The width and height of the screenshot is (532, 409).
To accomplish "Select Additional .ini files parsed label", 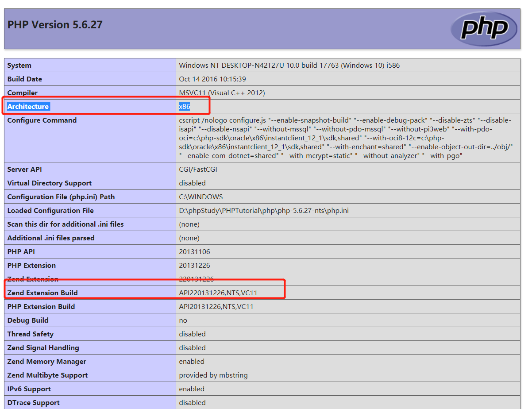I will click(x=51, y=238).
